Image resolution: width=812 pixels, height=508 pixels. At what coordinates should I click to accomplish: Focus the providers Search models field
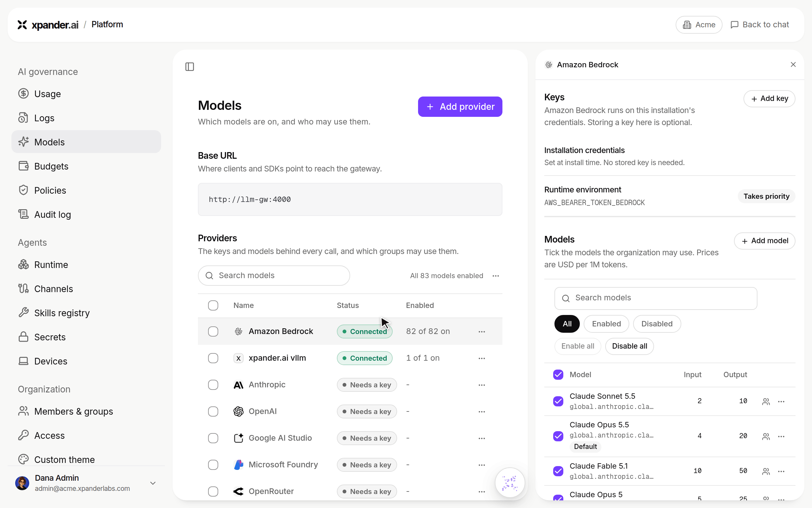coord(274,276)
